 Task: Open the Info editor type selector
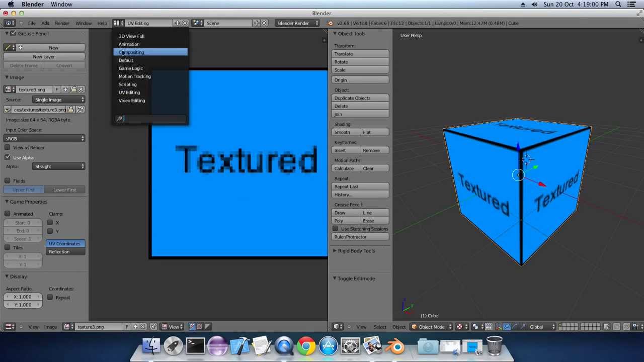point(9,23)
